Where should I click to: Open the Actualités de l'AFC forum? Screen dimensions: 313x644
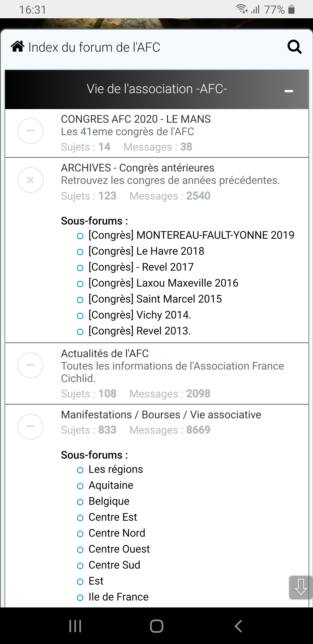tap(105, 353)
